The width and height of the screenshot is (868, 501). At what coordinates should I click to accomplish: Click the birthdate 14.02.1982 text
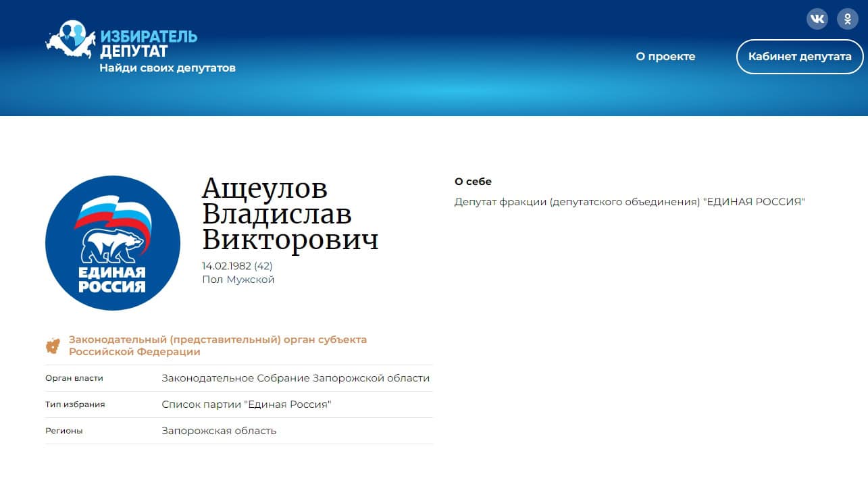point(236,266)
